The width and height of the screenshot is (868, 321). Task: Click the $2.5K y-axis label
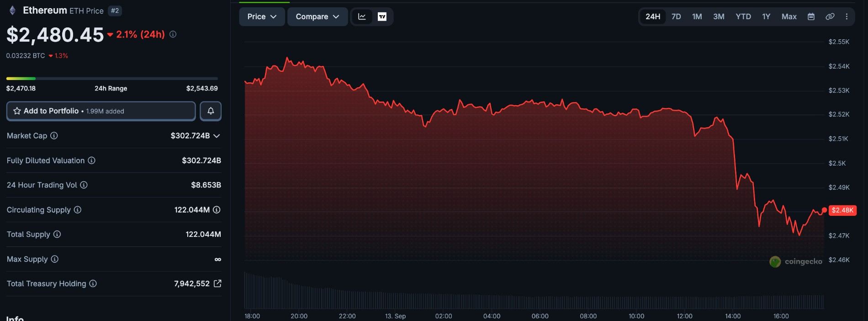pos(837,163)
